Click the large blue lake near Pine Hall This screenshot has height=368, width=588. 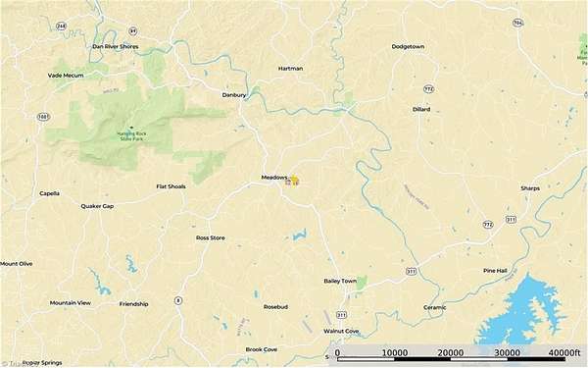(x=523, y=312)
